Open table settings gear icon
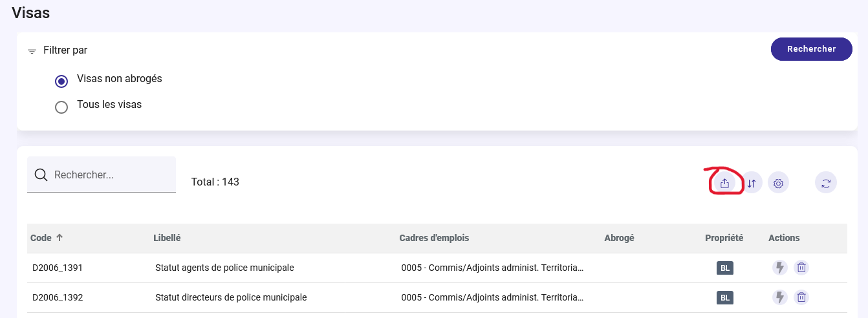 point(779,184)
